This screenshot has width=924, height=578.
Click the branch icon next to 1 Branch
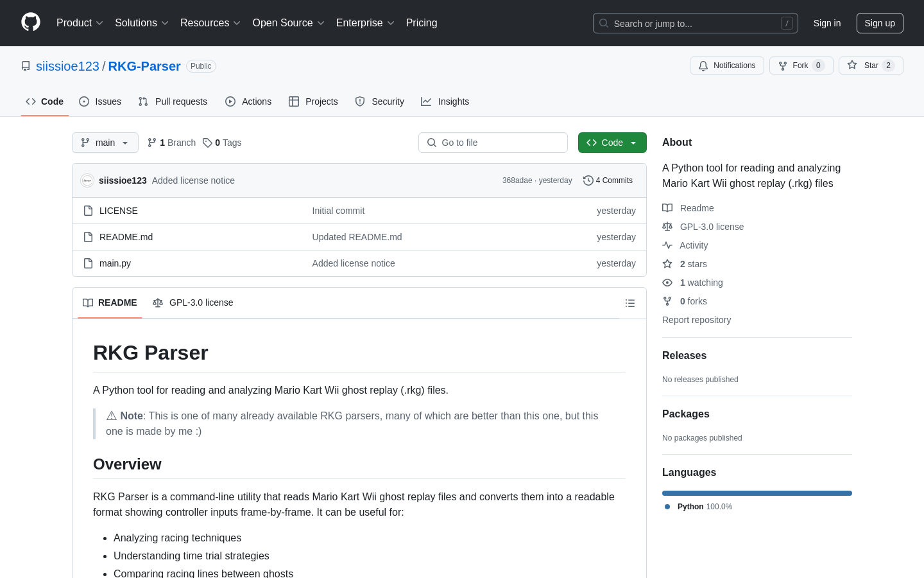(152, 143)
